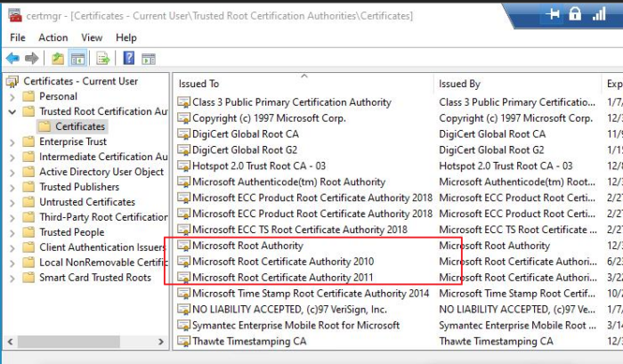
Task: Click the Hotspot 2.0 Trust Root certificate icon
Action: [183, 166]
